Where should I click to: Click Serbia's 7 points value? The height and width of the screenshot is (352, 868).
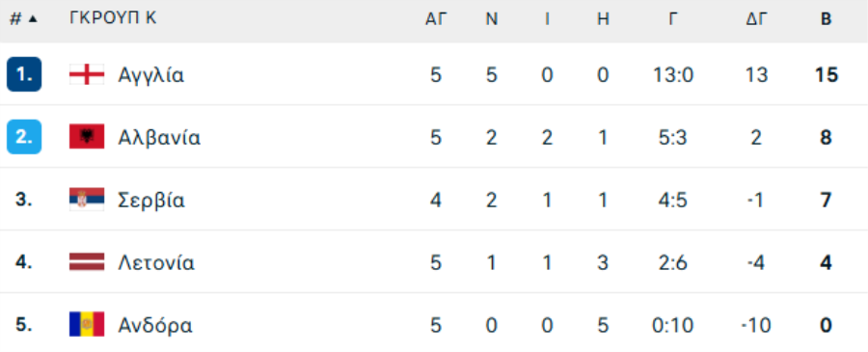click(x=826, y=200)
